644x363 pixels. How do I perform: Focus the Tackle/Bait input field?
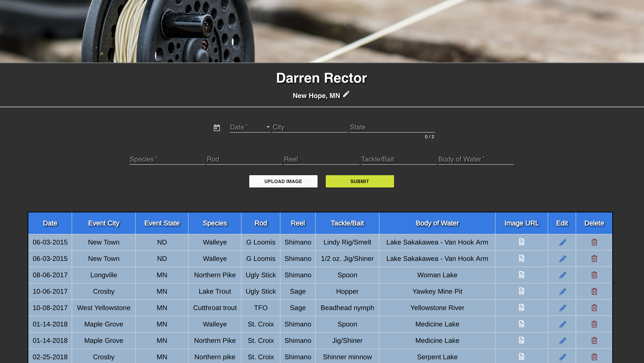398,159
